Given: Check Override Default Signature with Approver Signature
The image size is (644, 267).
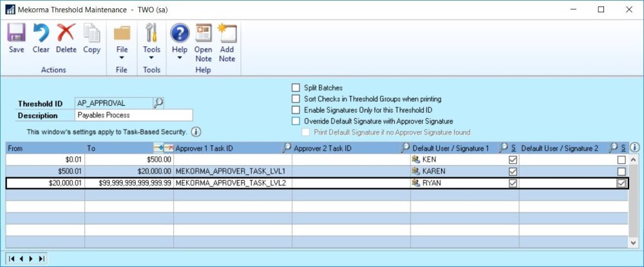Looking at the screenshot, I should (x=296, y=121).
